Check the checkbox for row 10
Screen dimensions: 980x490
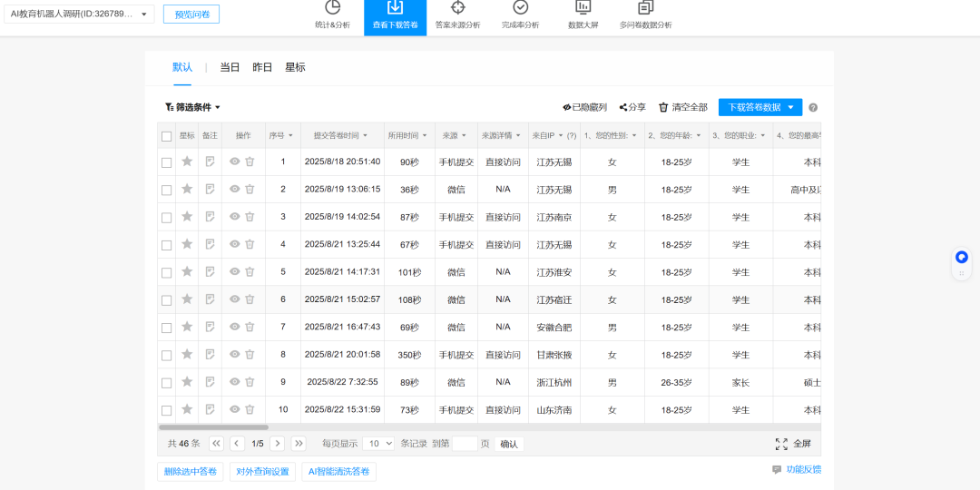point(166,410)
